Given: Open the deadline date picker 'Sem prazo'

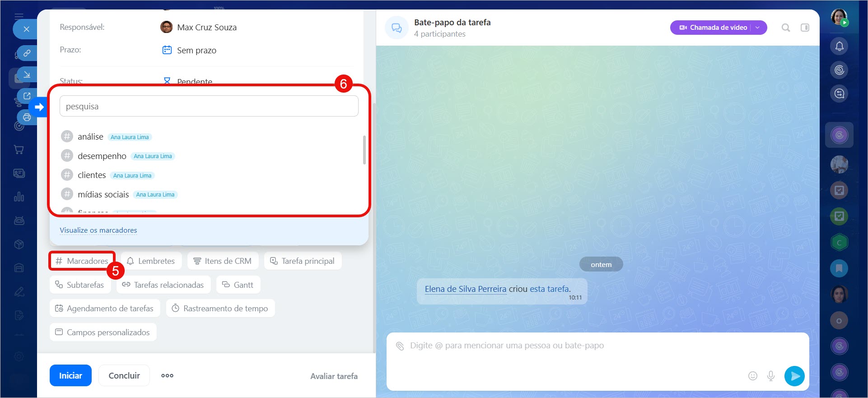Looking at the screenshot, I should click(196, 50).
